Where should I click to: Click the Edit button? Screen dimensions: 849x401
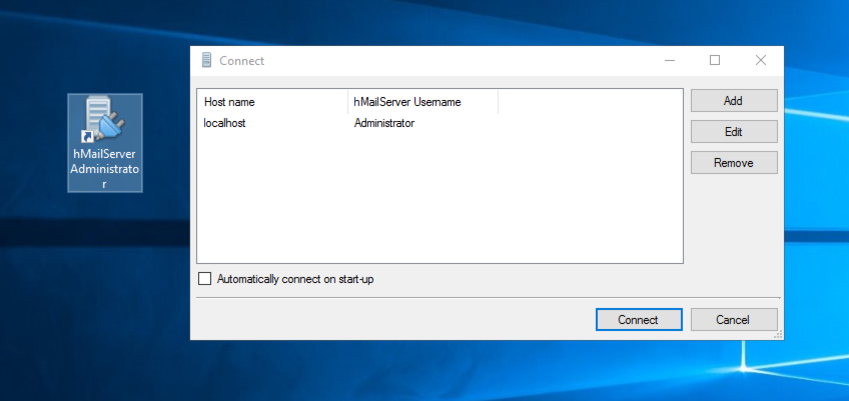[734, 132]
